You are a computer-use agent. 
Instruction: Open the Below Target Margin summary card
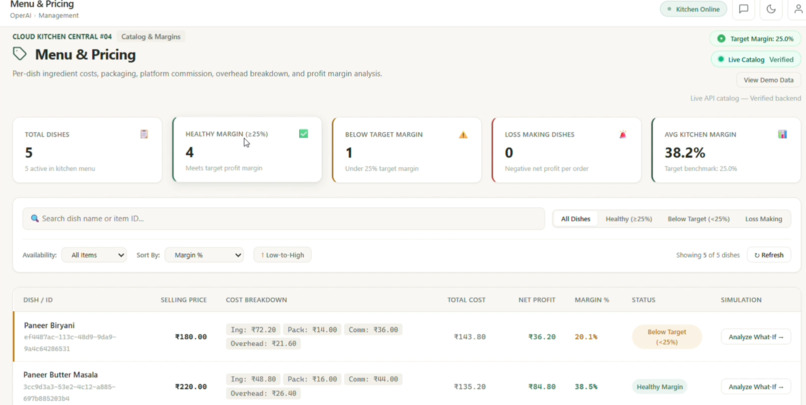tap(407, 150)
